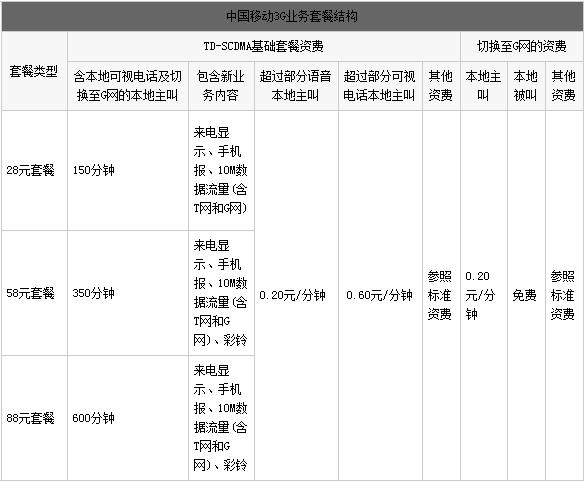This screenshot has width=585, height=482.
Task: Select the 350分钟 cell
Action: click(x=93, y=293)
